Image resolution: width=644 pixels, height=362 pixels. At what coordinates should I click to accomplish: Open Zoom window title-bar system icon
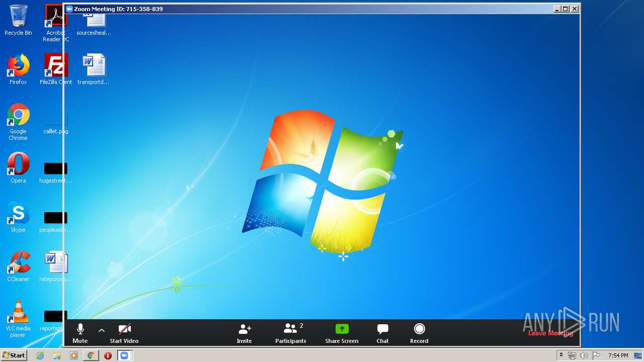(69, 9)
